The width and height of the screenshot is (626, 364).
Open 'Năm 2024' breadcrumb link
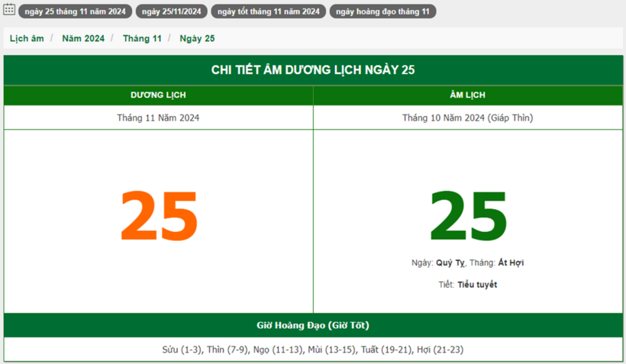pyautogui.click(x=83, y=38)
